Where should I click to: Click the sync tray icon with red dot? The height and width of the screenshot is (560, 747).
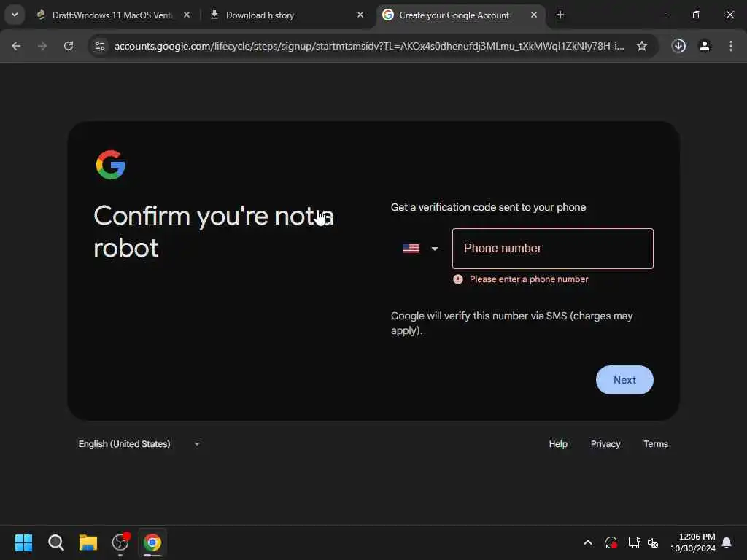click(x=611, y=542)
